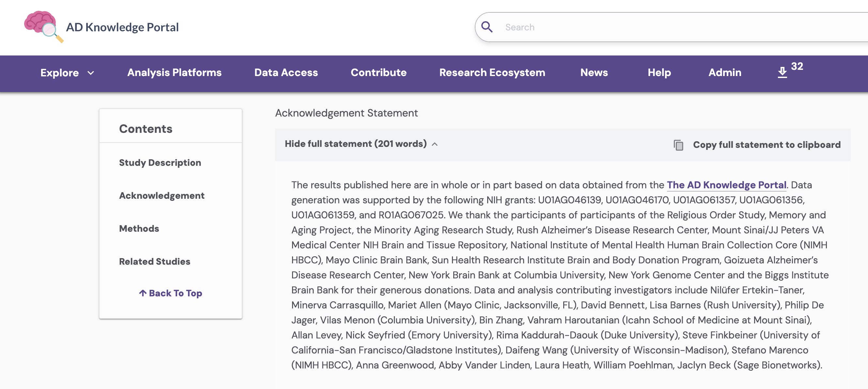The image size is (868, 389).
Task: Click the Acknowledgement Statement heading
Action: coord(347,113)
